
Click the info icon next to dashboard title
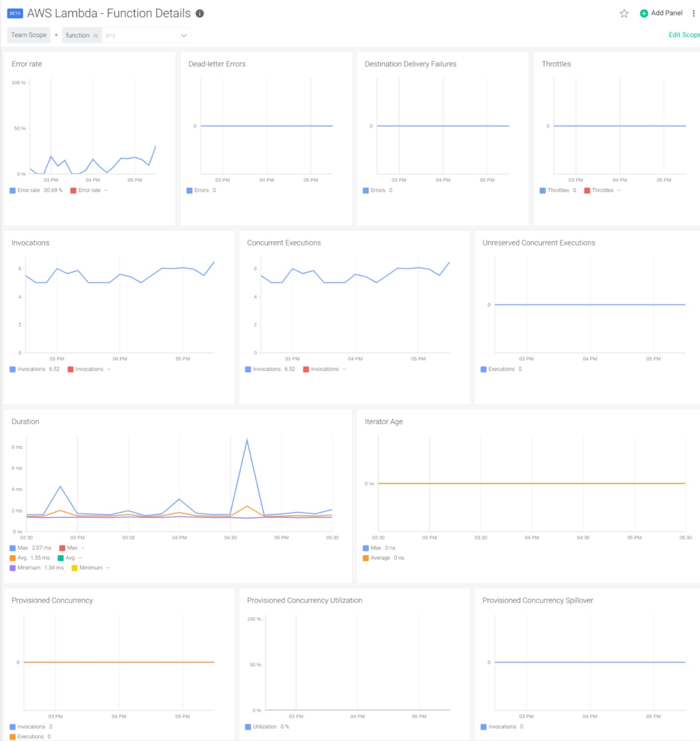[x=200, y=13]
